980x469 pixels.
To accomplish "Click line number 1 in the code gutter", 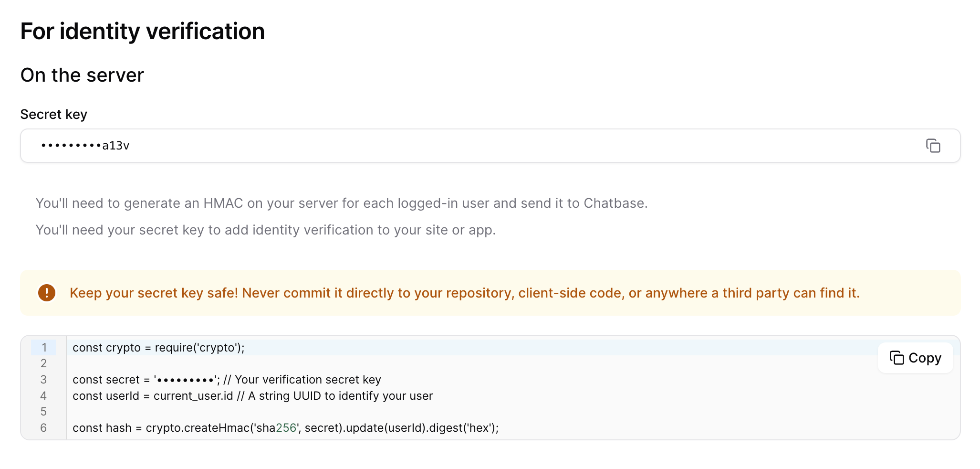I will click(44, 348).
